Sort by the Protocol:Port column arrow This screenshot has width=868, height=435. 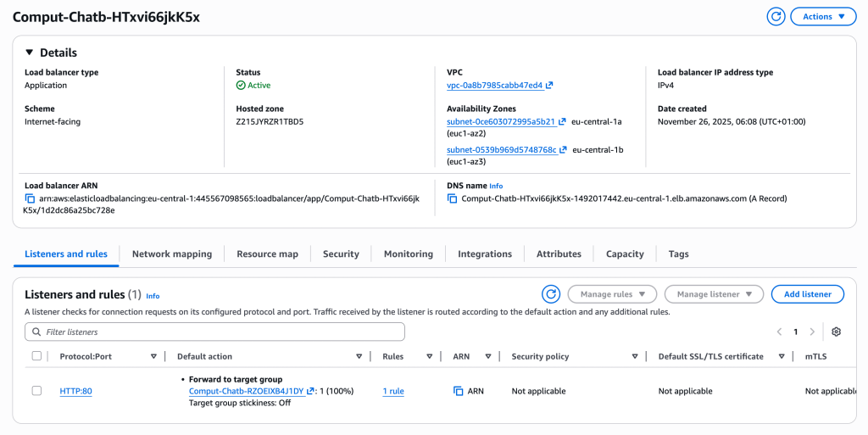coord(153,356)
